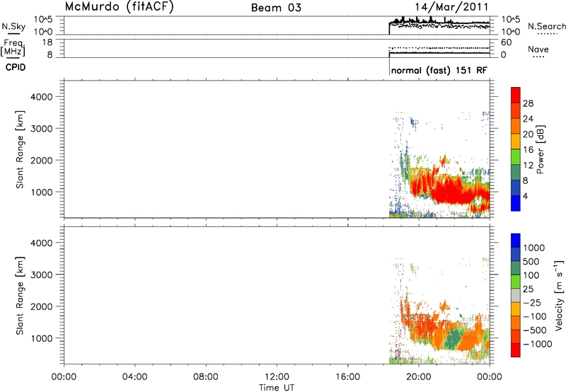The image size is (566, 392).
Task: Click the 12:00 time tick label
Action: (x=277, y=377)
